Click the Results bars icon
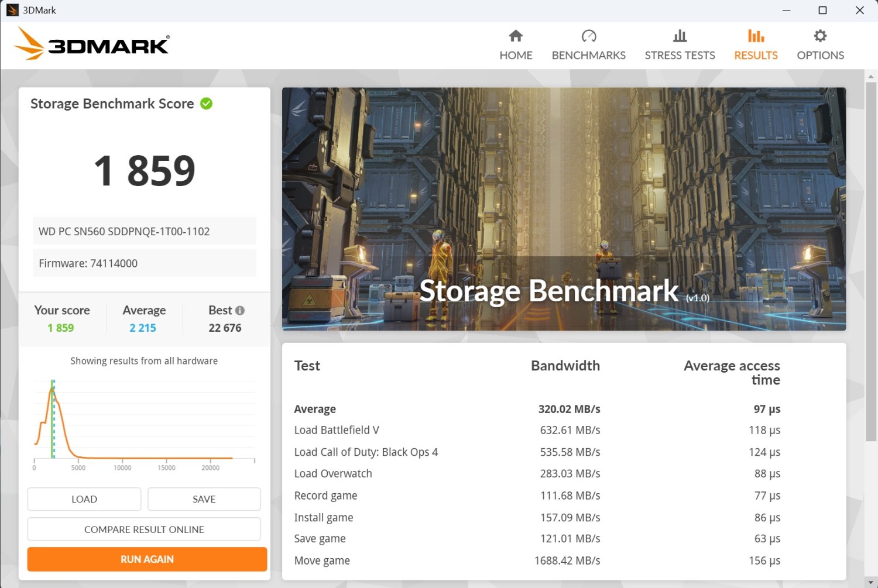Image resolution: width=878 pixels, height=588 pixels. point(756,36)
